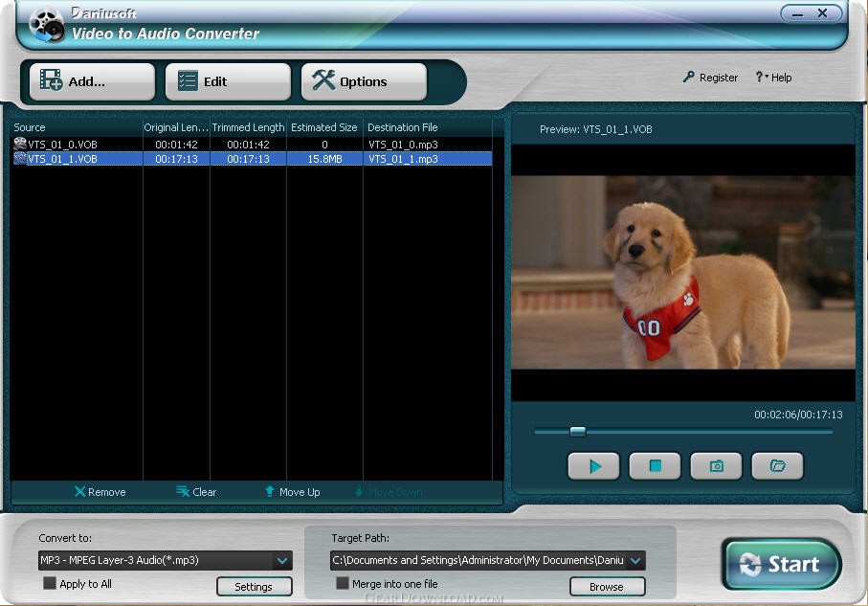Expand the Target Path dropdown

pyautogui.click(x=636, y=561)
